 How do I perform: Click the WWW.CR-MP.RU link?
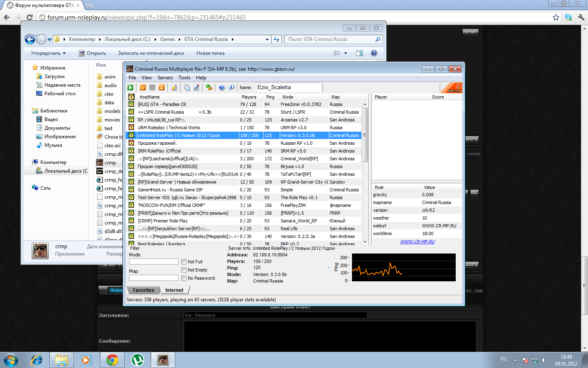click(x=417, y=242)
